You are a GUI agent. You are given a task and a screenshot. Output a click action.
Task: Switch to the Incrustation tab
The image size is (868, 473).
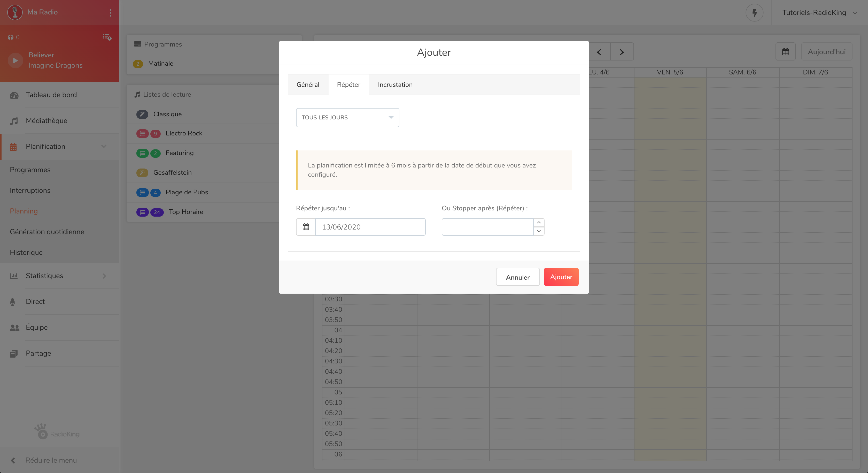coord(395,85)
